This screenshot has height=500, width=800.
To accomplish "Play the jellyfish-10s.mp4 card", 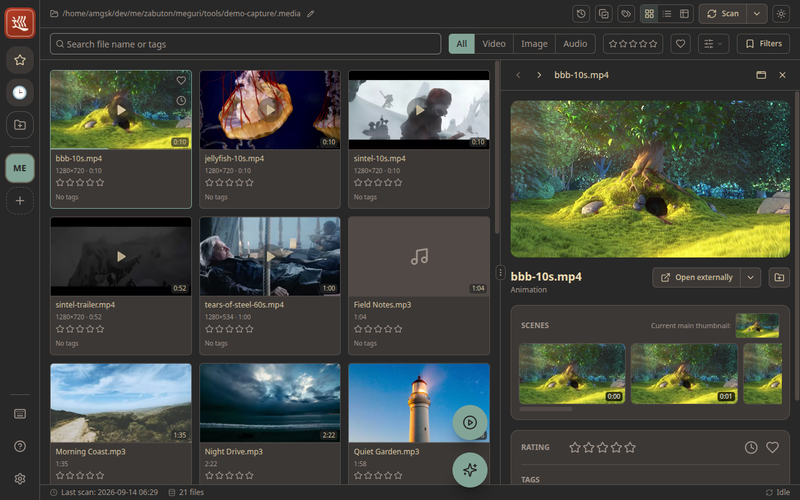I will [270, 110].
